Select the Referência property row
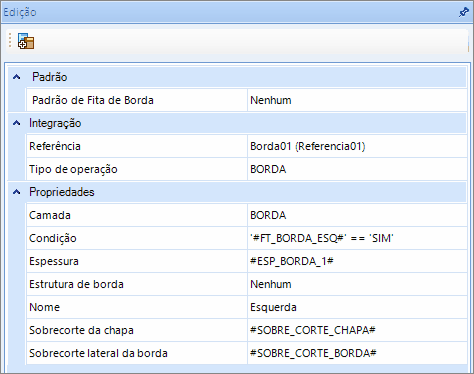474x374 pixels. (247, 146)
